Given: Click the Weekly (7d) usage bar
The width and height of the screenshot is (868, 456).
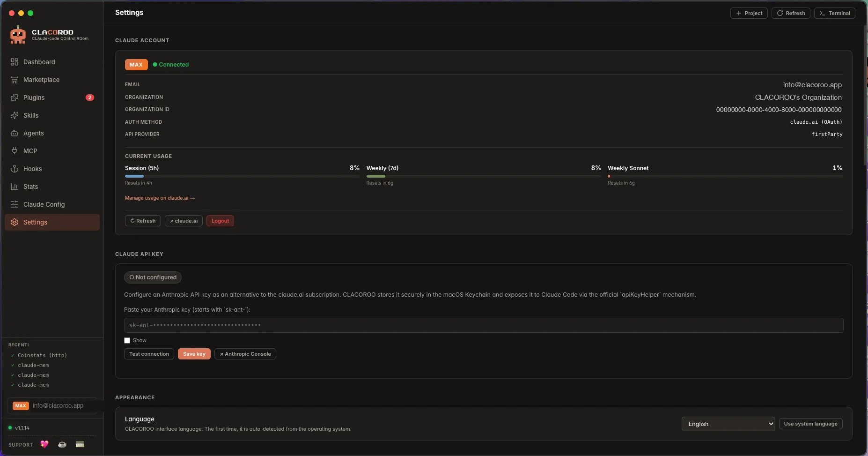Looking at the screenshot, I should (484, 176).
